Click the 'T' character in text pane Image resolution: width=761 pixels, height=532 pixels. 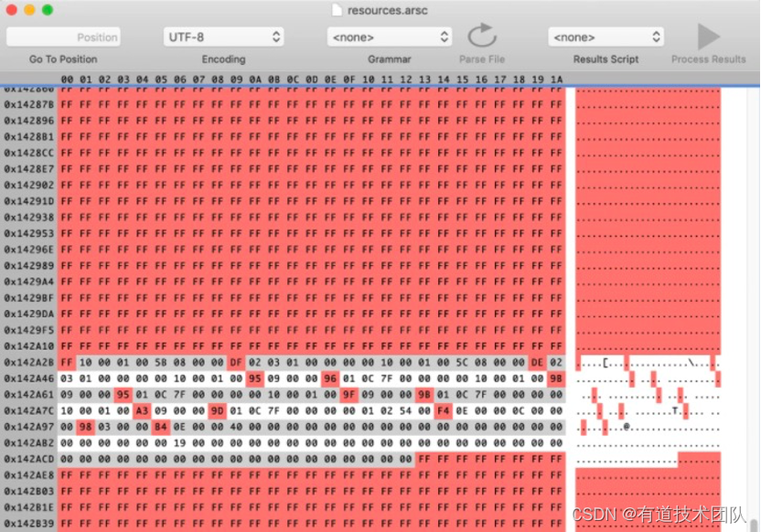tap(675, 411)
